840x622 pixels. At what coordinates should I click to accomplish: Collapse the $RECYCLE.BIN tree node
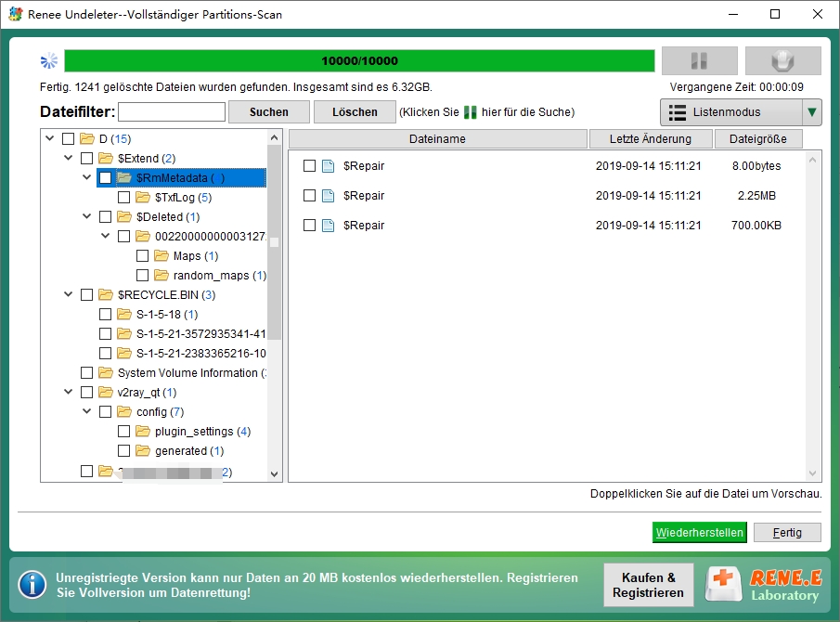[68, 294]
